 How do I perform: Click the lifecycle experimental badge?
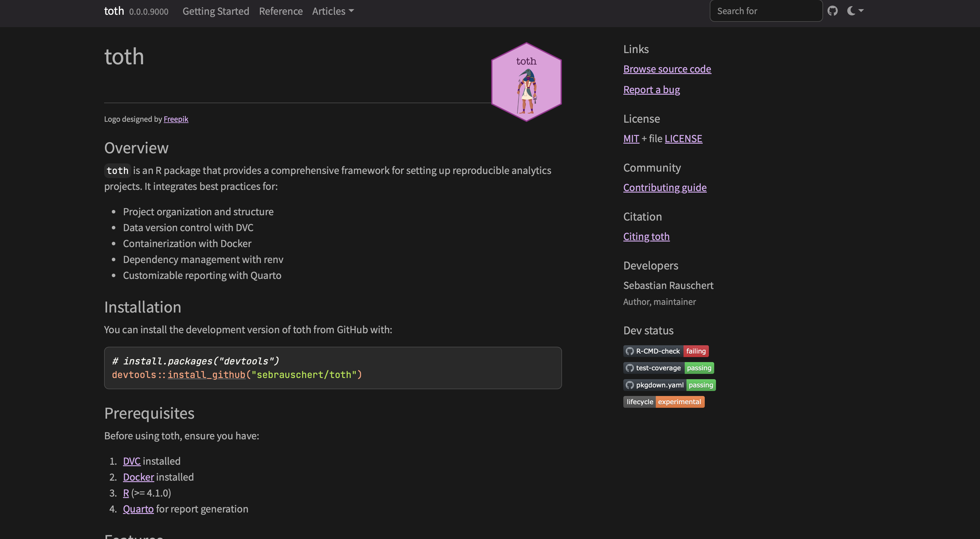pyautogui.click(x=663, y=402)
